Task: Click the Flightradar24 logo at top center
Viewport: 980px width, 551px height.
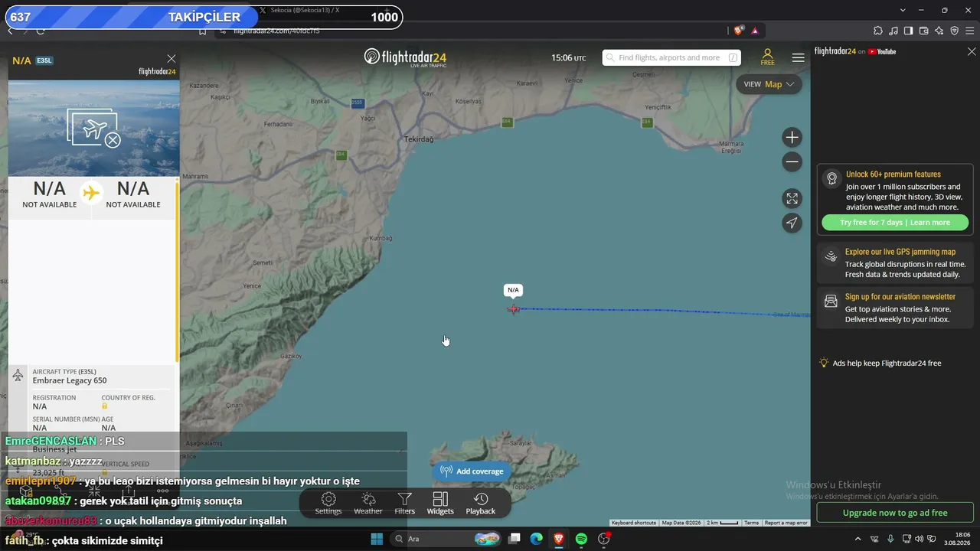Action: coord(405,57)
